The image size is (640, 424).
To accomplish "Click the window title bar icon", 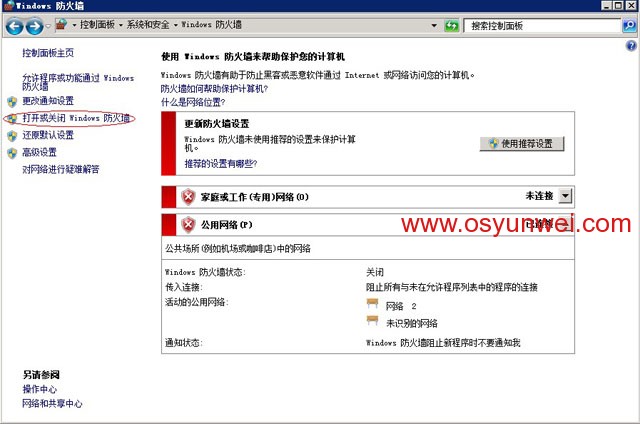I will pyautogui.click(x=9, y=6).
